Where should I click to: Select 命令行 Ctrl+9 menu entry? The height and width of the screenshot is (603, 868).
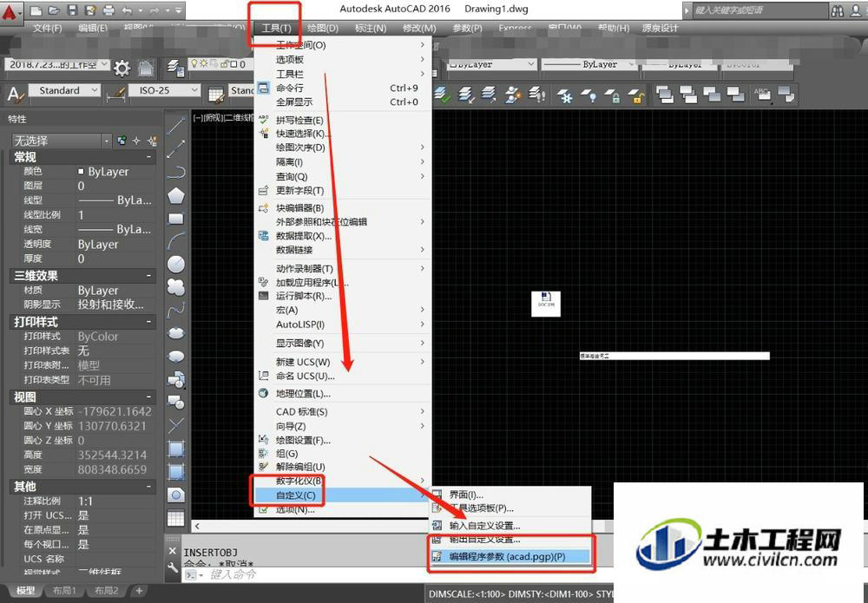342,88
